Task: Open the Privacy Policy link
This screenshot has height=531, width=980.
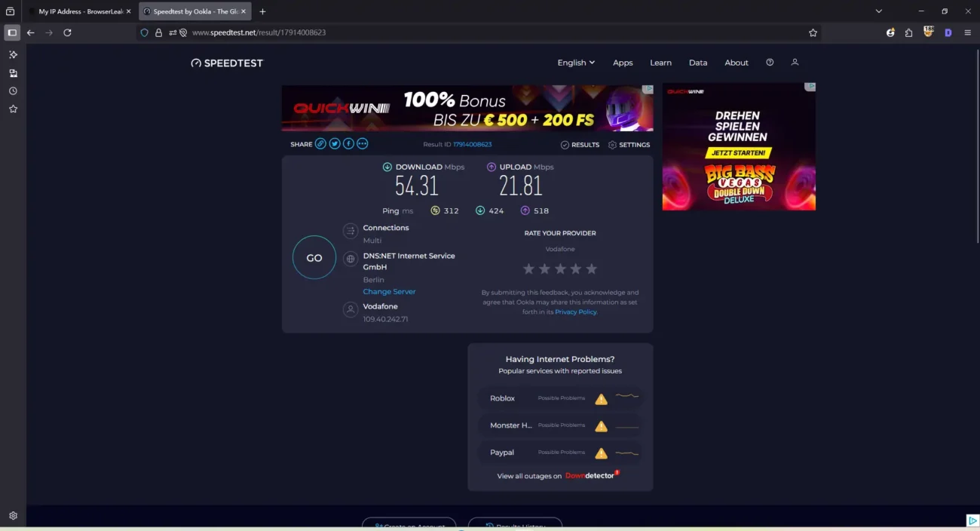Action: click(x=575, y=312)
